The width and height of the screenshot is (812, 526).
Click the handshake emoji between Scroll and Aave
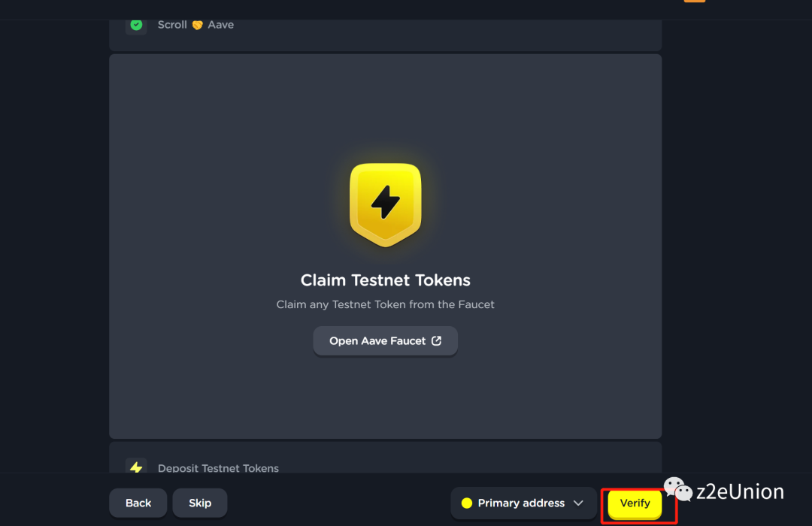[x=197, y=25]
